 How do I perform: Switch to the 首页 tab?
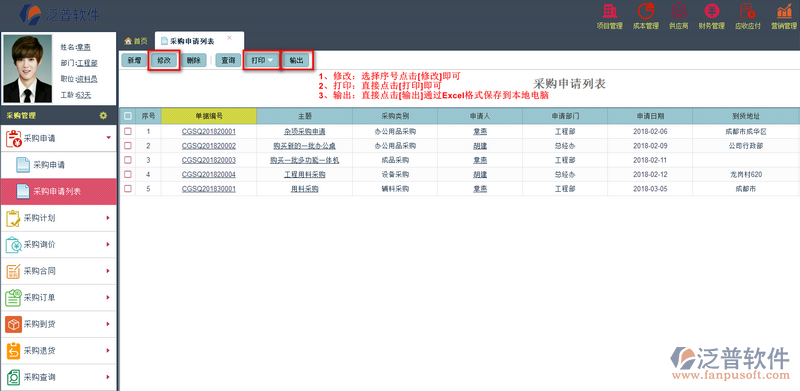136,41
